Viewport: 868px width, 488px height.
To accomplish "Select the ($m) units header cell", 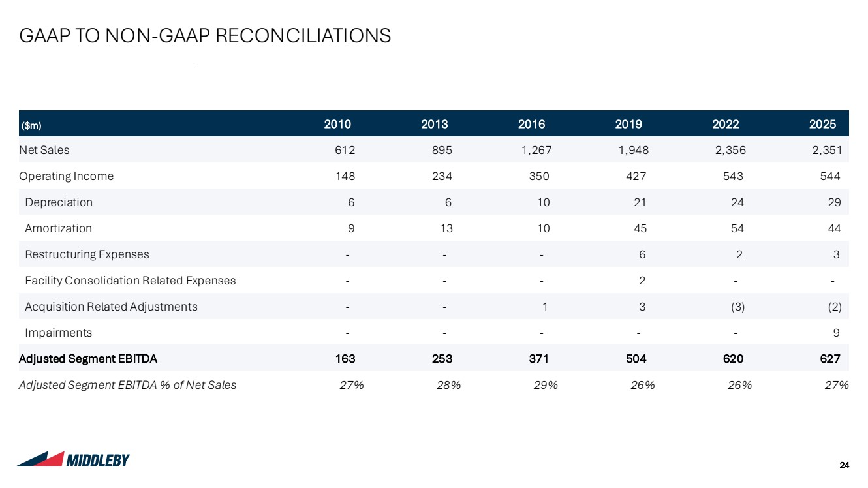I will [x=31, y=124].
